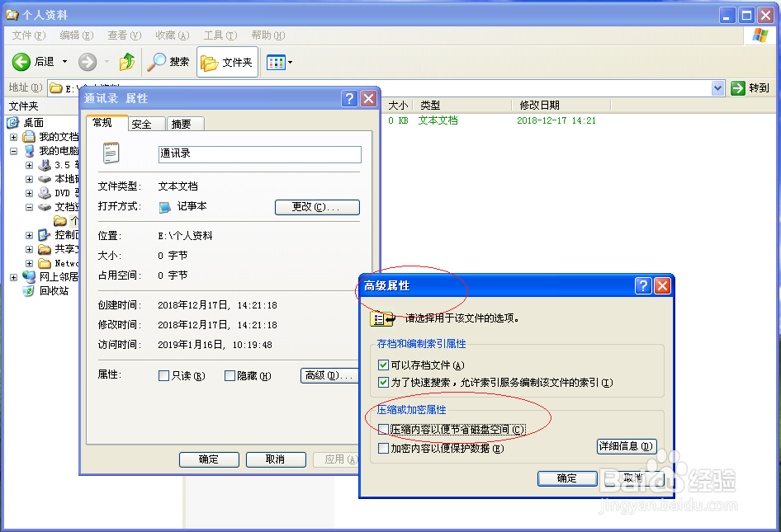Click the Views icon in toolbar
Viewport: 781px width, 532px height.
point(276,62)
